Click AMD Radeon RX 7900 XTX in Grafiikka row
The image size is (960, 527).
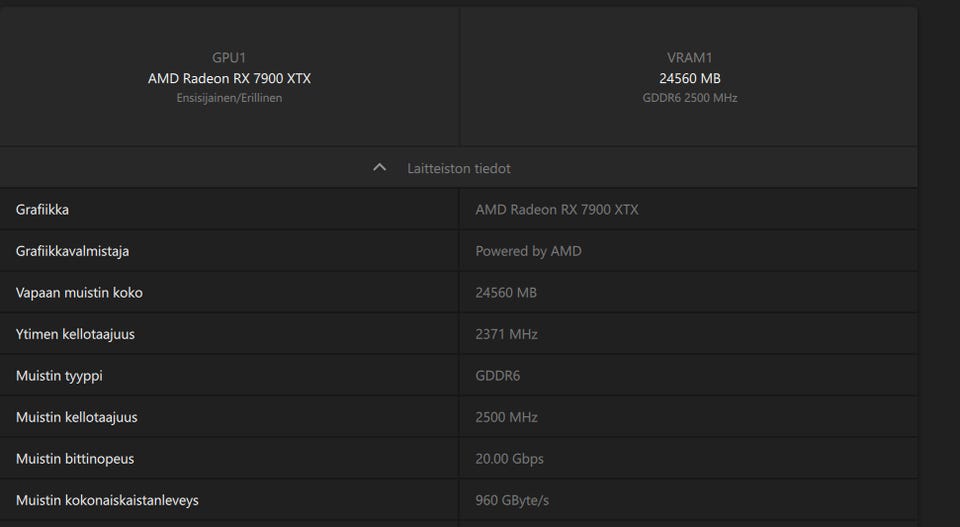(556, 210)
